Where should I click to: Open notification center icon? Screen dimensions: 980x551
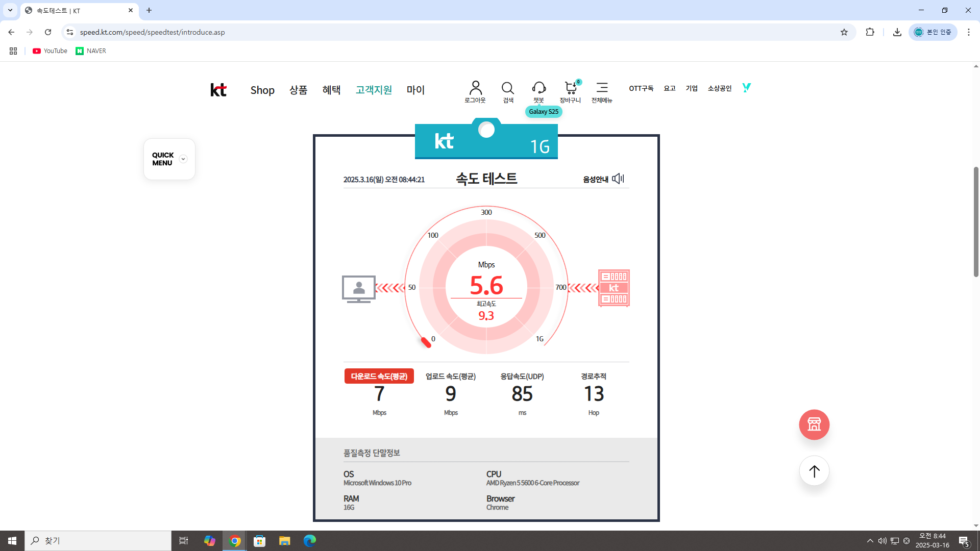(x=964, y=541)
